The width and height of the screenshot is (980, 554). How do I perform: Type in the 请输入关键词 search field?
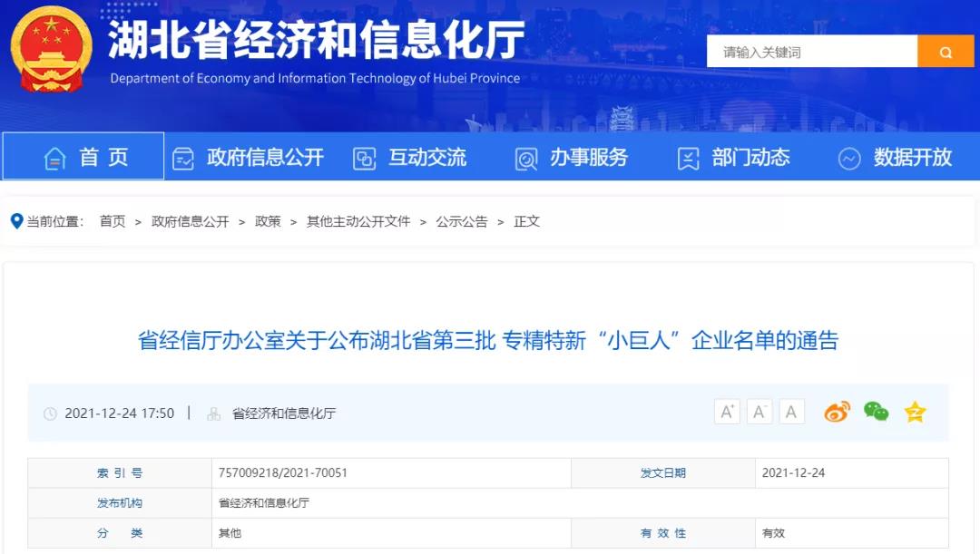[811, 53]
